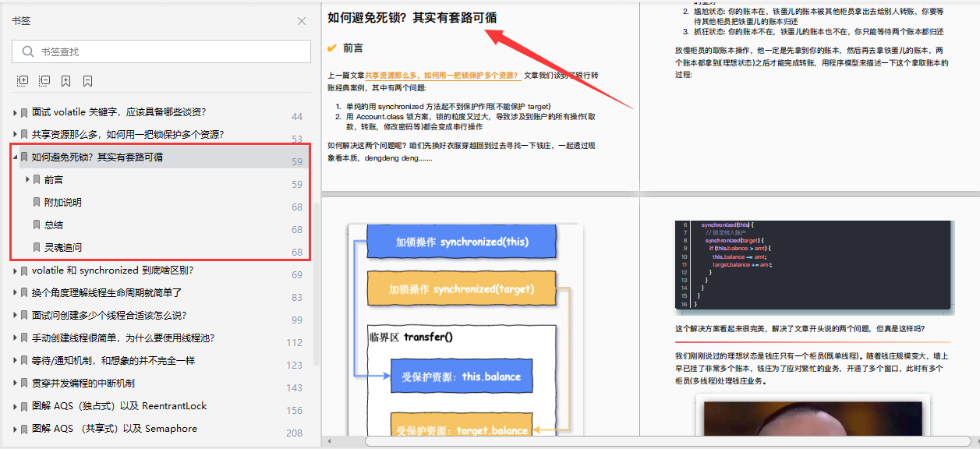Expand 图解 AQS（共享式）bookmark
Image resolution: width=980 pixels, height=449 pixels.
(15, 429)
